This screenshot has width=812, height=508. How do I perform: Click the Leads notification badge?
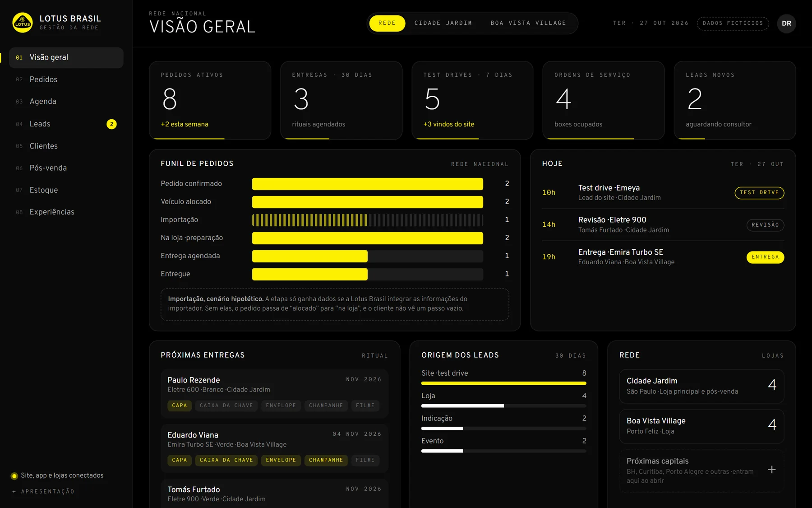click(111, 124)
